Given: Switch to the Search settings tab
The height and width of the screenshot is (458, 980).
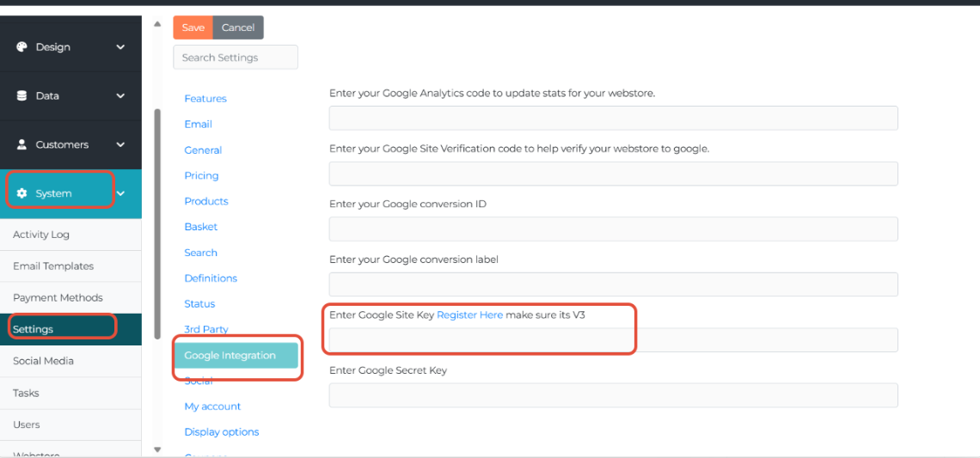Looking at the screenshot, I should click(200, 253).
